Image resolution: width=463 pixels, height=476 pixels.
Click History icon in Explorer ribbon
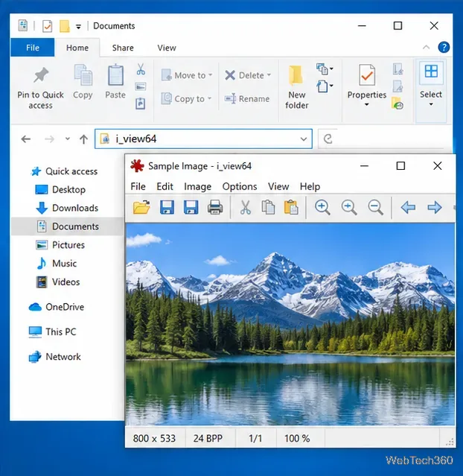[397, 104]
